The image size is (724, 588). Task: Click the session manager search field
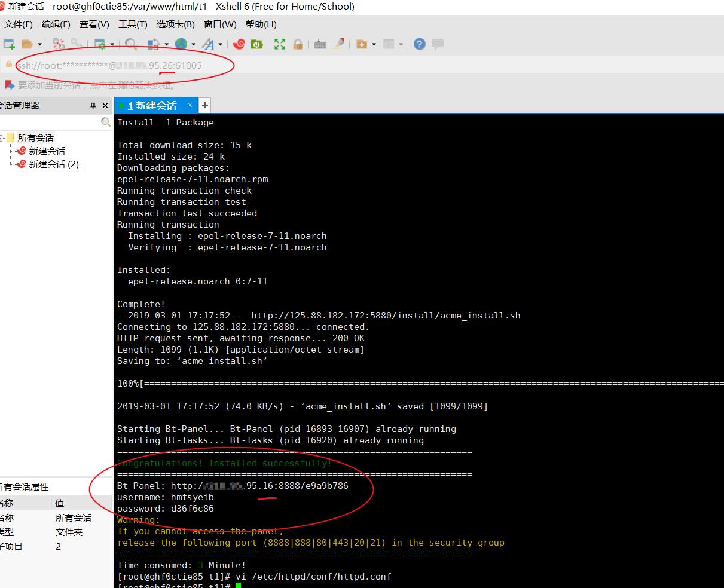coord(50,122)
